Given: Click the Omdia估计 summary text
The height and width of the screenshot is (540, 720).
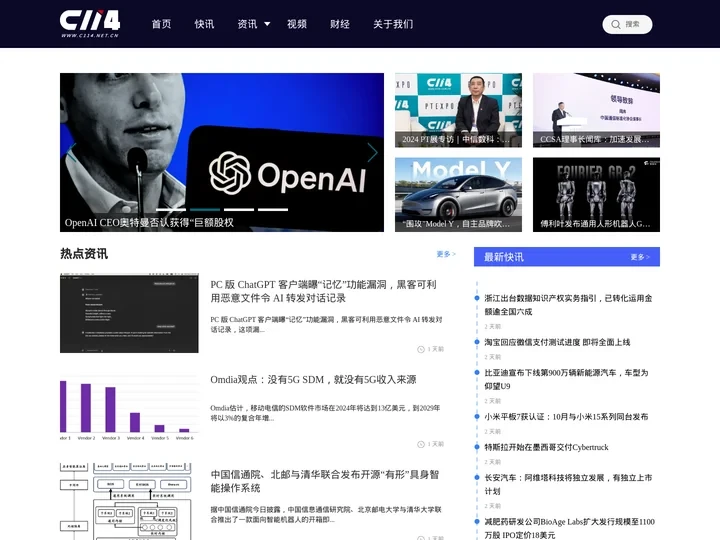Looking at the screenshot, I should 325,413.
